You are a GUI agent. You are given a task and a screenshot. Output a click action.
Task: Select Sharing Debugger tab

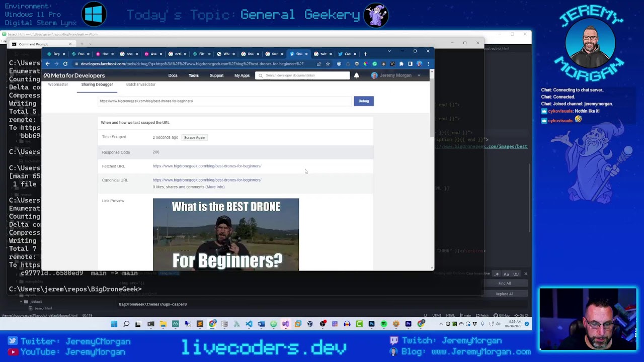pos(97,84)
